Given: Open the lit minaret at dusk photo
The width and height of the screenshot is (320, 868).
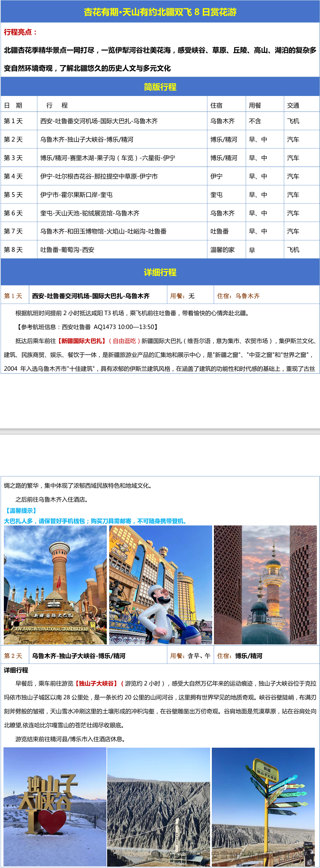Looking at the screenshot, I should (265, 585).
